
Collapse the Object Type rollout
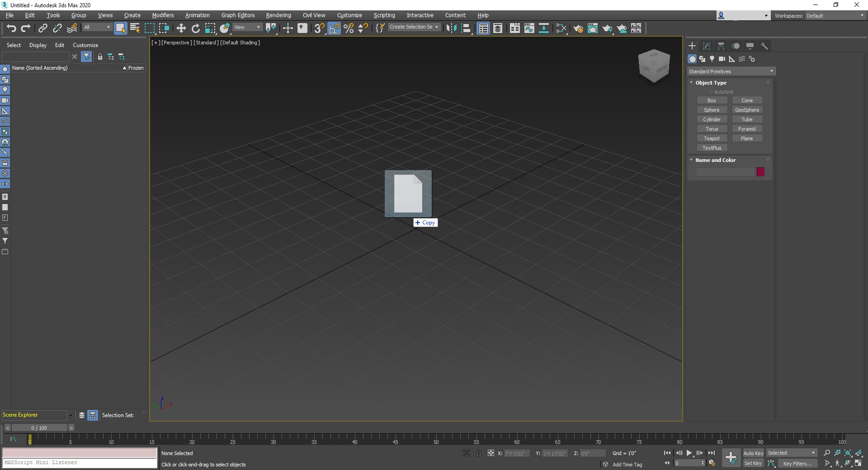click(x=711, y=83)
